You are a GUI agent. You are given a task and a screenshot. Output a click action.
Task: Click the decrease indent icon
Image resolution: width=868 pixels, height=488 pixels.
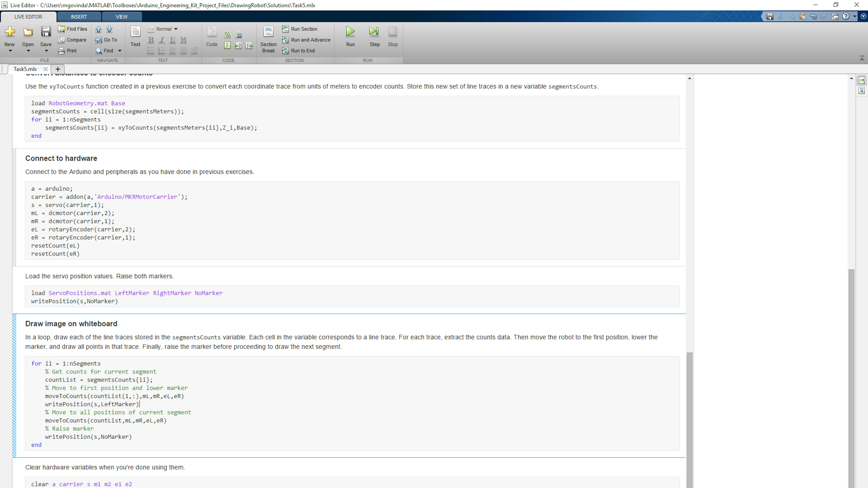249,45
